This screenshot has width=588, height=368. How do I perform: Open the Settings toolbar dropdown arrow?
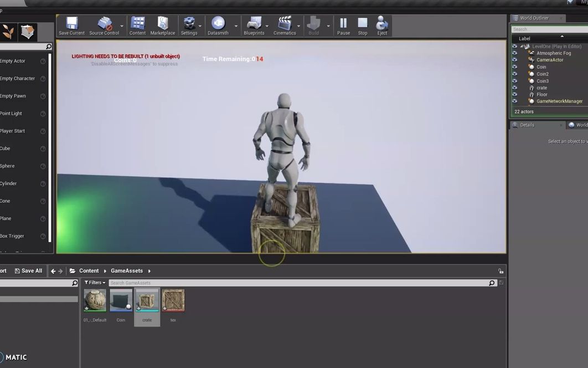coord(199,26)
